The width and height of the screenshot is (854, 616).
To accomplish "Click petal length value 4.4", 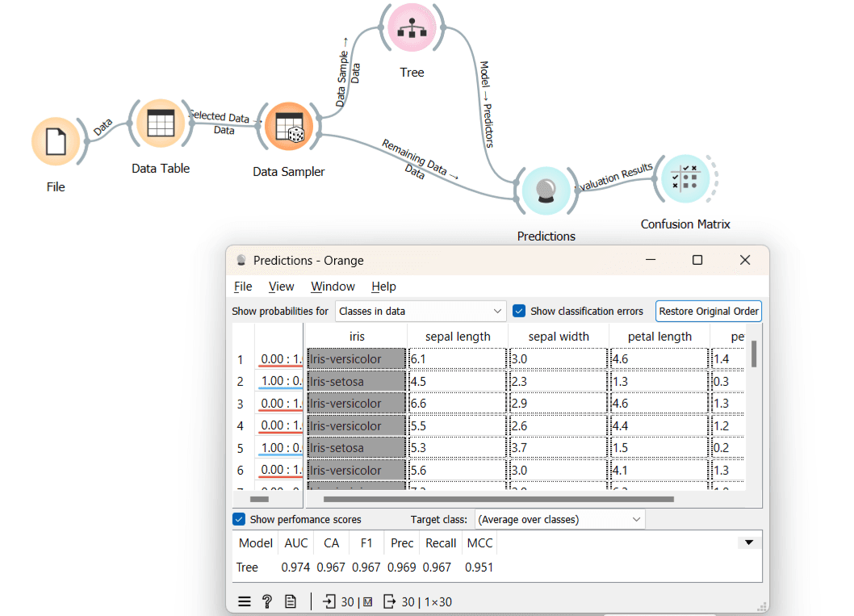I will (x=659, y=426).
